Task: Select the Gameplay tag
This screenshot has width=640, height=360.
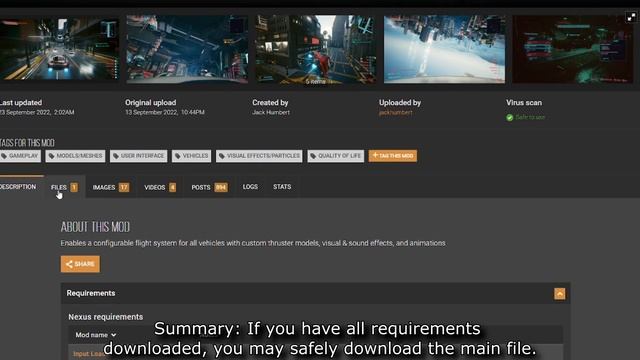Action: point(20,156)
